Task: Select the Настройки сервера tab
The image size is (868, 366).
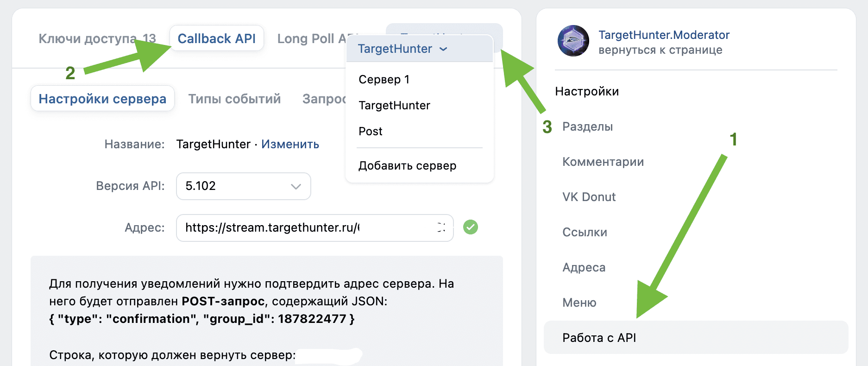Action: [x=102, y=99]
